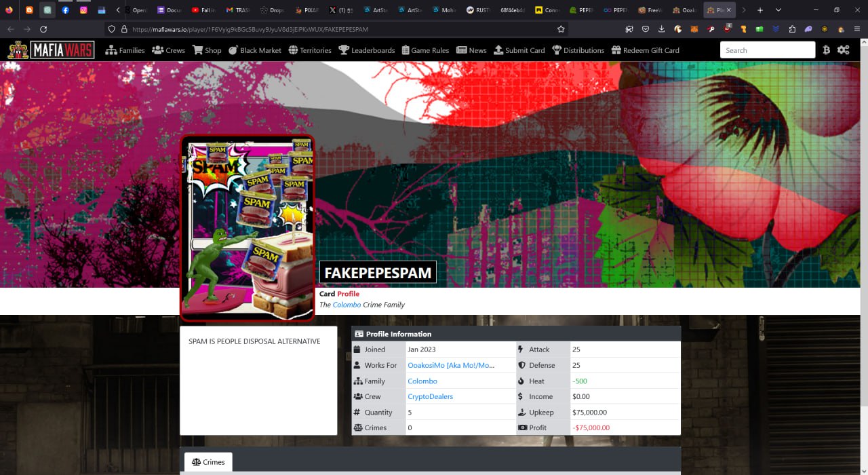The height and width of the screenshot is (475, 868).
Task: Click the FAKEPEPESPAM card image
Action: (248, 227)
